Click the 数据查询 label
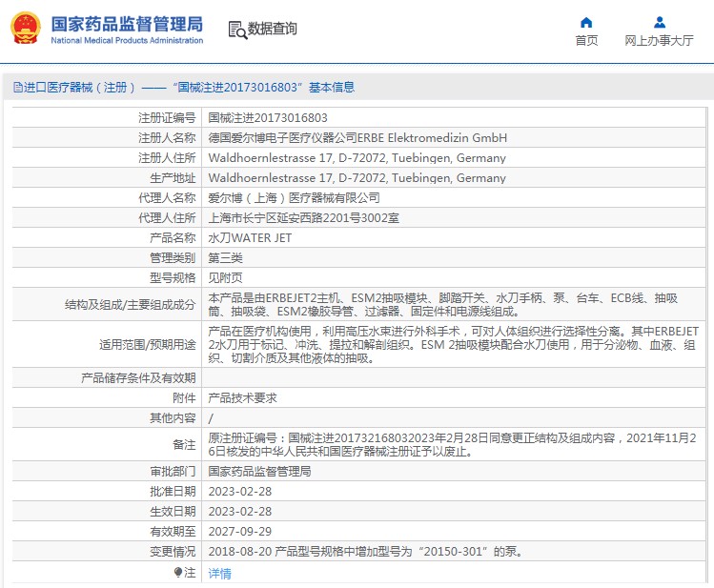Viewport: 714px width, 588px height. click(273, 29)
